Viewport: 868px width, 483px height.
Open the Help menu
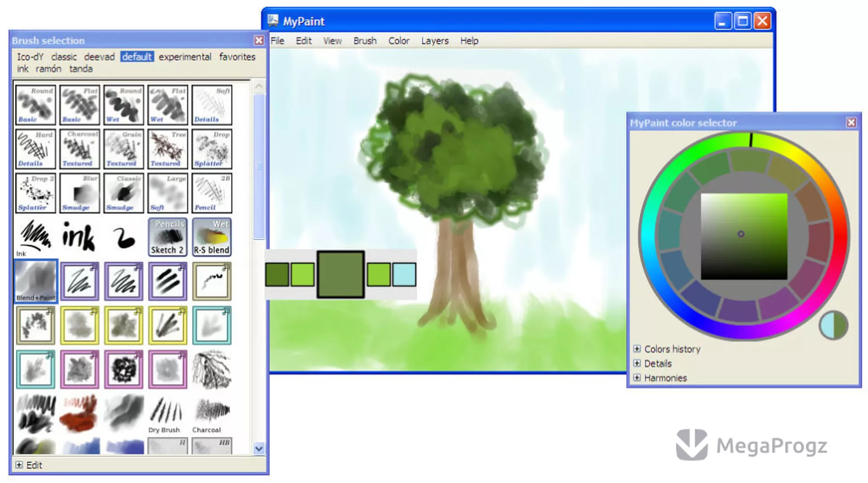click(469, 41)
